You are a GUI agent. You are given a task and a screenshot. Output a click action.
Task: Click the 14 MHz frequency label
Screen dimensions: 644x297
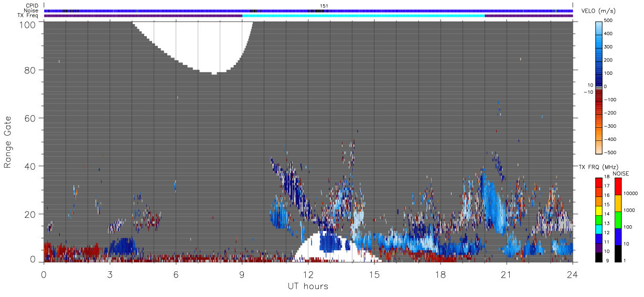[x=606, y=214]
